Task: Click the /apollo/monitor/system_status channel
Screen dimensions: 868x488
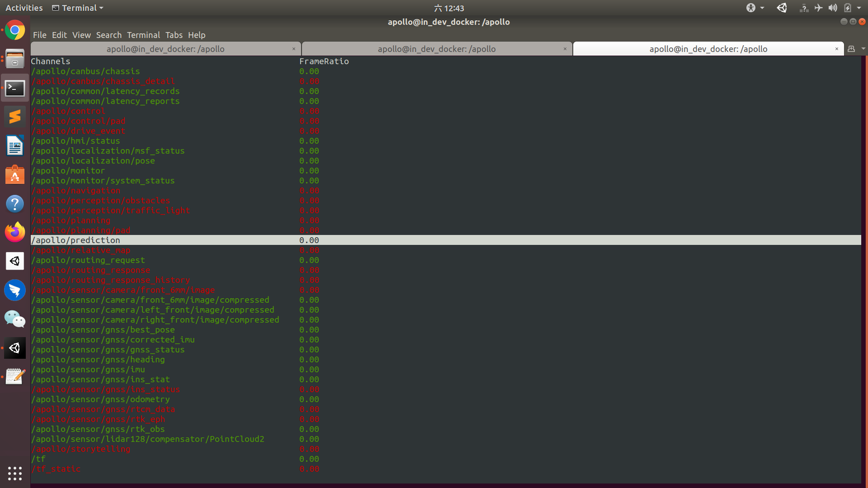Action: [103, 180]
